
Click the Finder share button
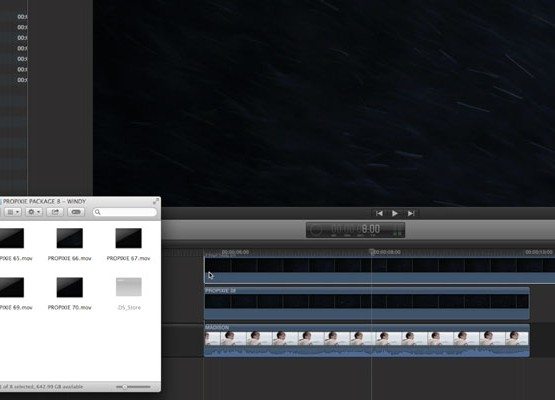pos(55,212)
